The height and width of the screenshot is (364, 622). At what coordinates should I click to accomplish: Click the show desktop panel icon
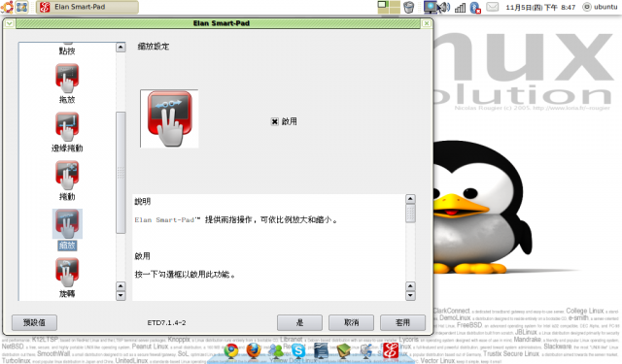pyautogui.click(x=21, y=7)
